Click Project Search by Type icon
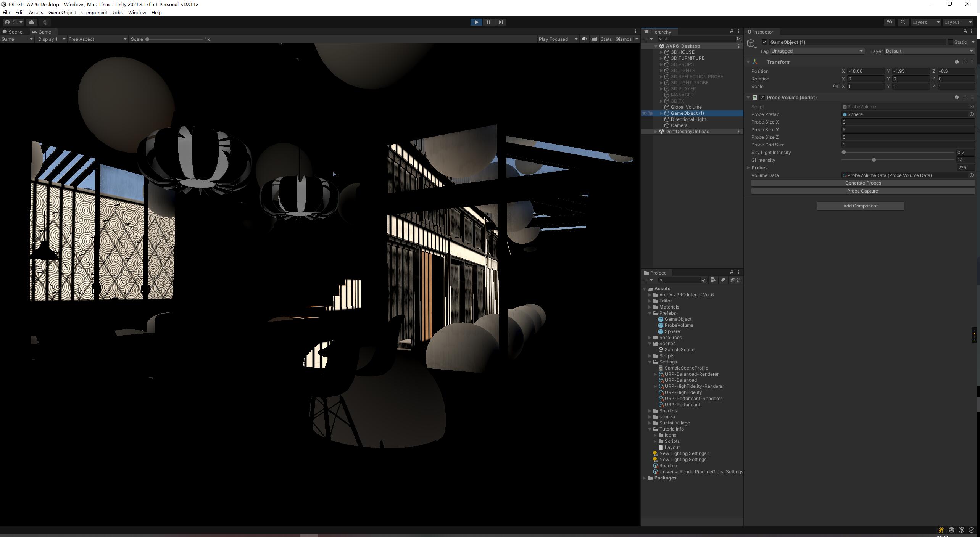This screenshot has height=537, width=980. pos(713,280)
